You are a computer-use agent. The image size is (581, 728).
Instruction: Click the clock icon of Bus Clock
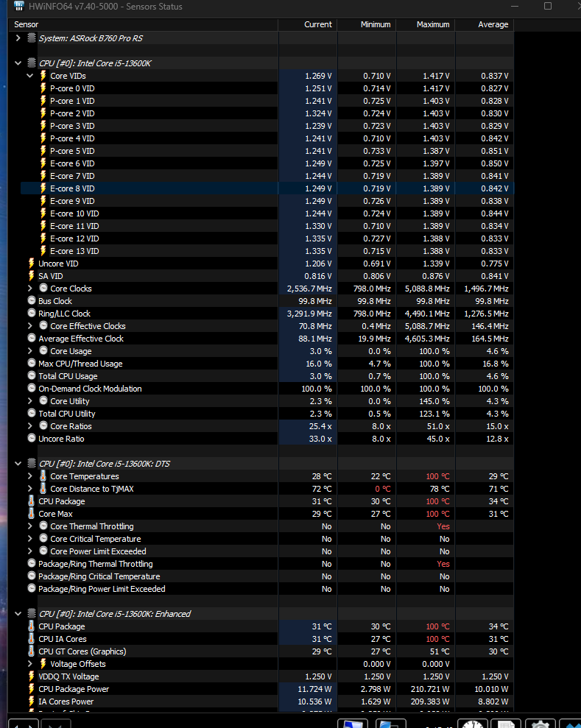coord(32,300)
